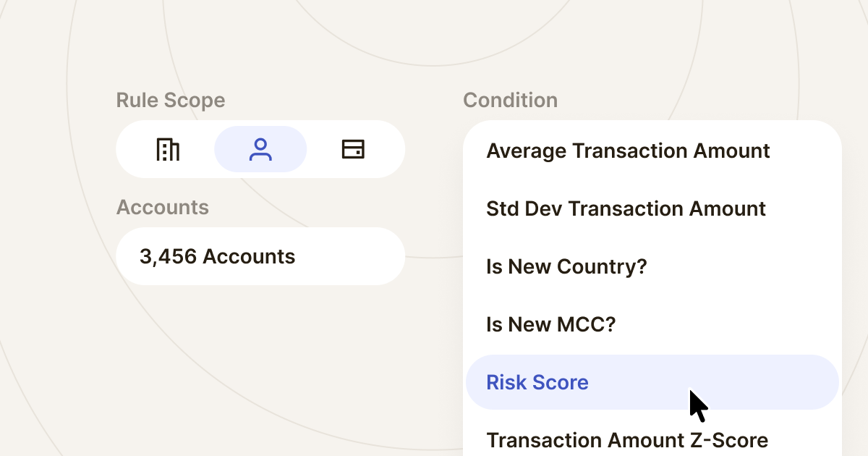Image resolution: width=868 pixels, height=456 pixels.
Task: Switch rule scope to card level
Action: tap(354, 149)
